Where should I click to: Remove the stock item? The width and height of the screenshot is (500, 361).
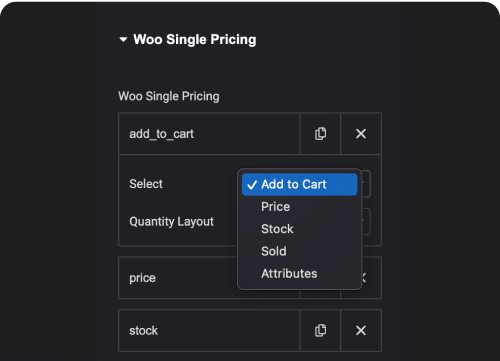(x=361, y=330)
